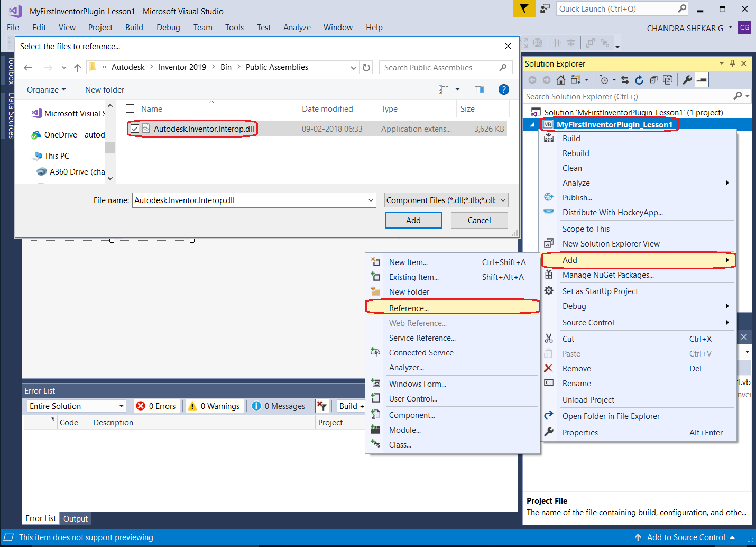Screen dimensions: 756x547
Task: Open the recent locations dropdown arrow
Action: [x=64, y=67]
